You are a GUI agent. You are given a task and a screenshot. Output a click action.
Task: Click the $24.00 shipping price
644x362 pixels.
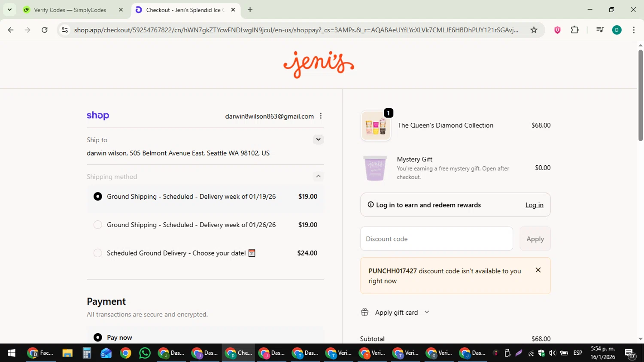pyautogui.click(x=307, y=253)
